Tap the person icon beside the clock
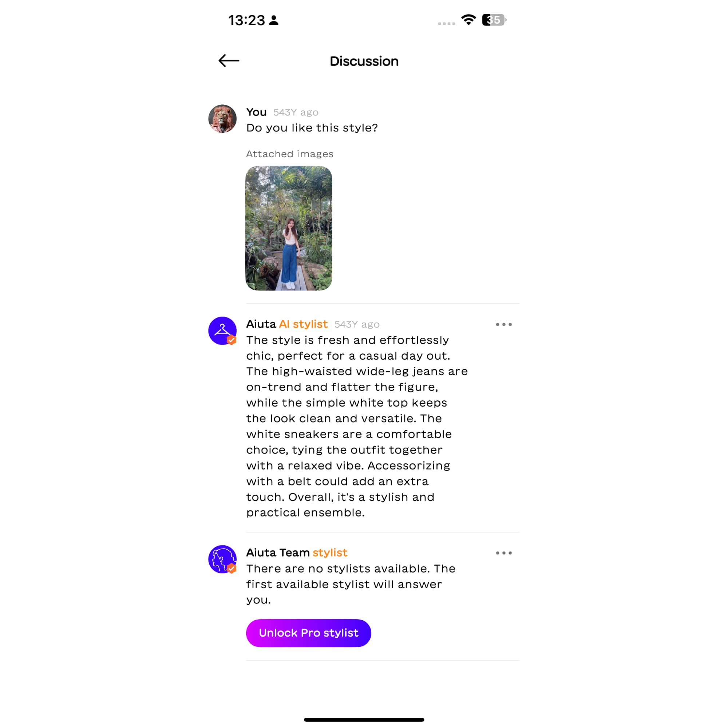The height and width of the screenshot is (728, 728). pos(274,20)
